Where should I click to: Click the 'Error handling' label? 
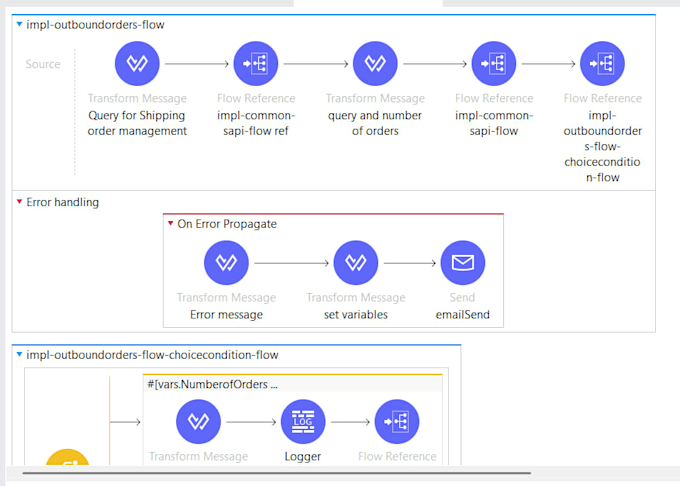coord(62,202)
